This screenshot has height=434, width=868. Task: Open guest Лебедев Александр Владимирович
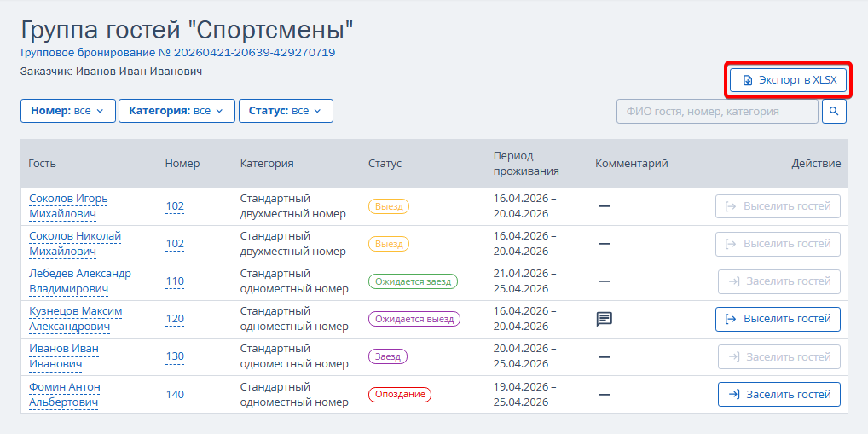(x=79, y=281)
